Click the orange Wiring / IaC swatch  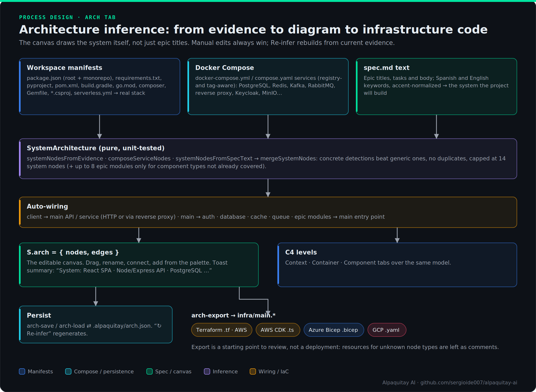pyautogui.click(x=253, y=371)
